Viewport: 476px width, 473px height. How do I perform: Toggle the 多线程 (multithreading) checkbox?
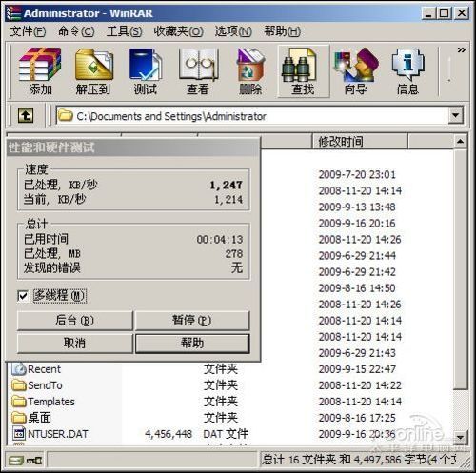pos(23,296)
